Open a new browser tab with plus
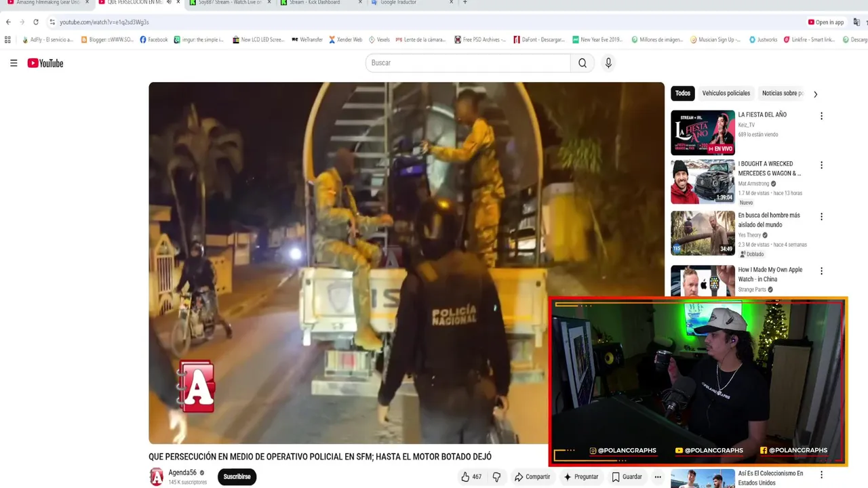868x488 pixels. coord(465,3)
